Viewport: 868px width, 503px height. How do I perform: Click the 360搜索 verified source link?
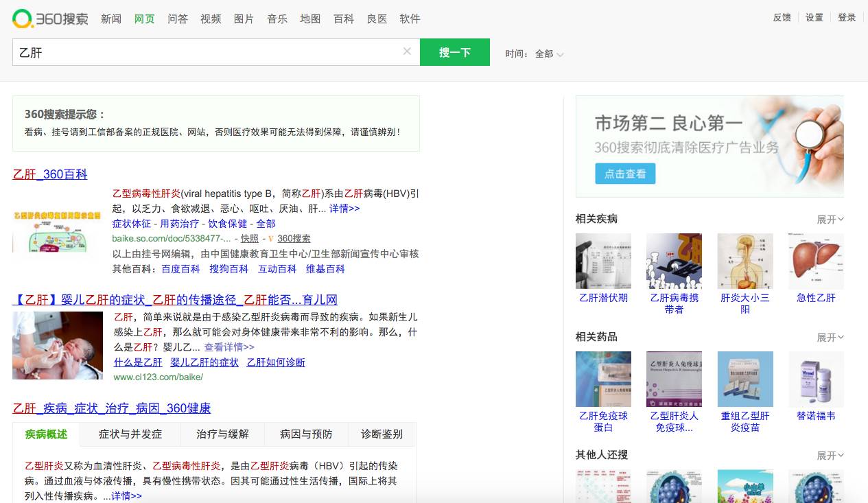[x=294, y=239]
